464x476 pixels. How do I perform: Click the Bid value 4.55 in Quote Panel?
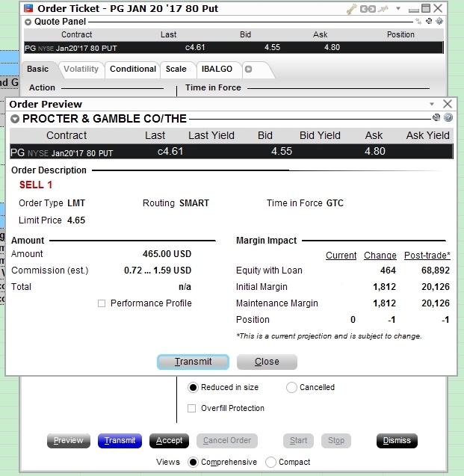click(272, 47)
